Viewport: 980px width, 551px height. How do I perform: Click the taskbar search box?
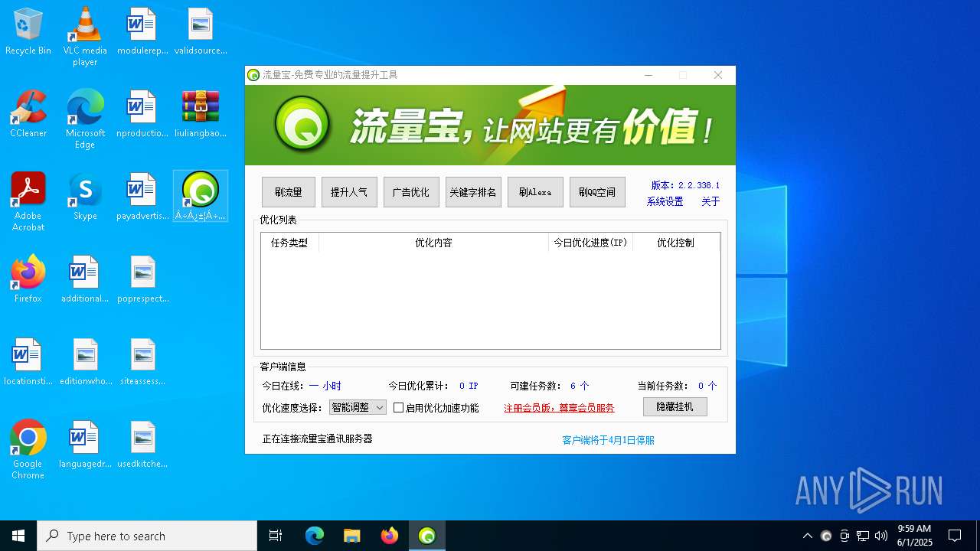147,536
